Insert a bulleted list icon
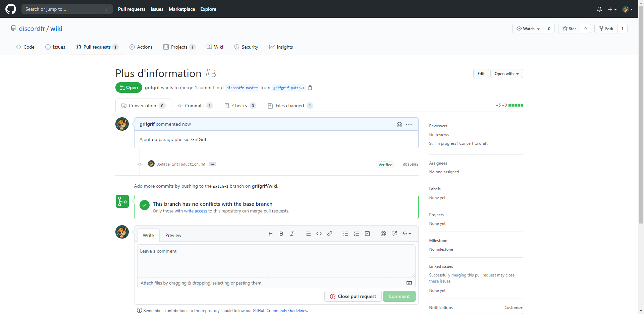Viewport: 644px width, 314px height. pyautogui.click(x=346, y=234)
